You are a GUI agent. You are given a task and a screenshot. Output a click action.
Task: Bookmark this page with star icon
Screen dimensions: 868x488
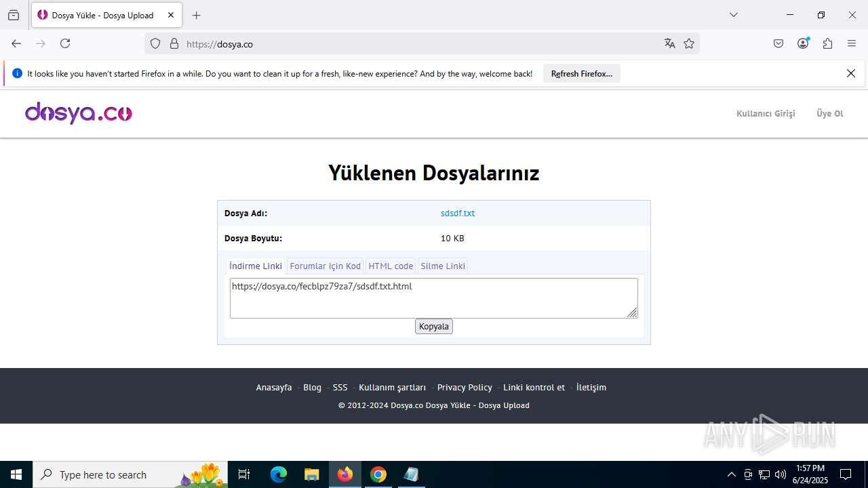689,43
